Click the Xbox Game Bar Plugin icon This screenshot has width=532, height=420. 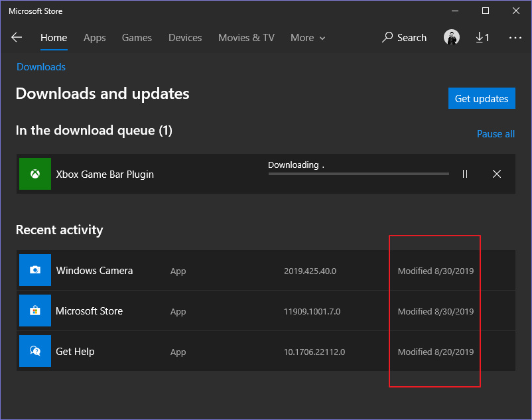[35, 174]
